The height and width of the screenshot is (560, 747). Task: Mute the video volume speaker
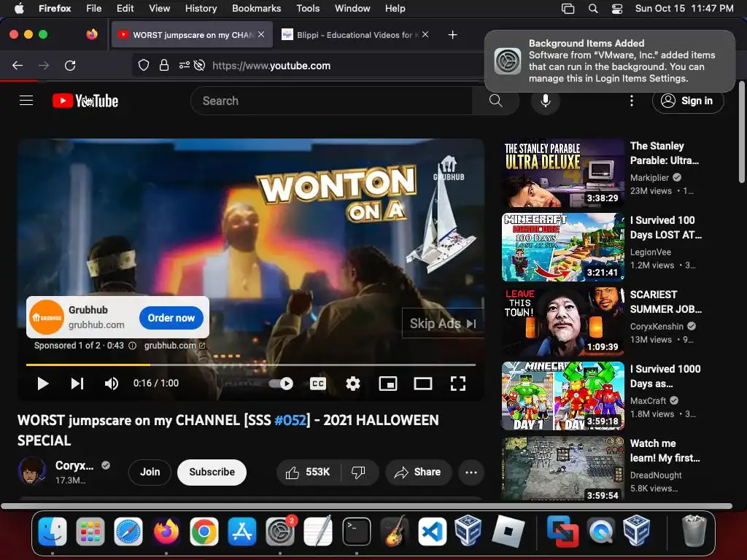[x=112, y=384]
